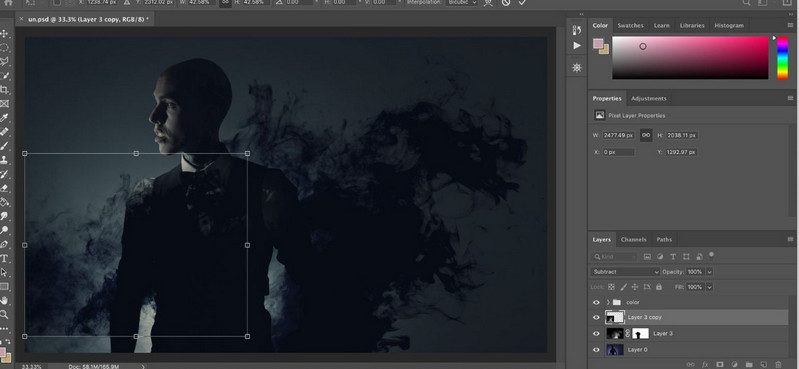This screenshot has width=799, height=369.
Task: Select the Clone Stamp tool
Action: 5,160
